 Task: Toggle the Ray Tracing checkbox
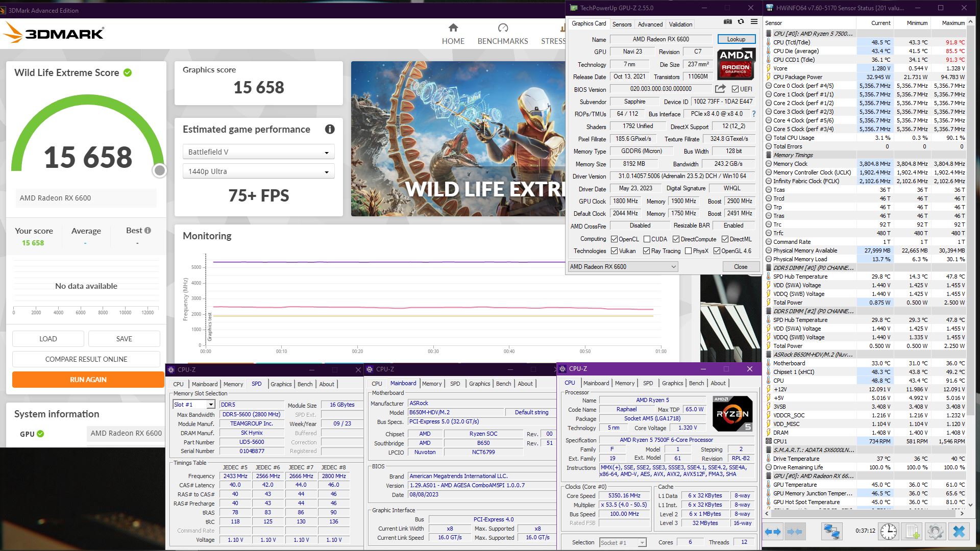coord(646,251)
